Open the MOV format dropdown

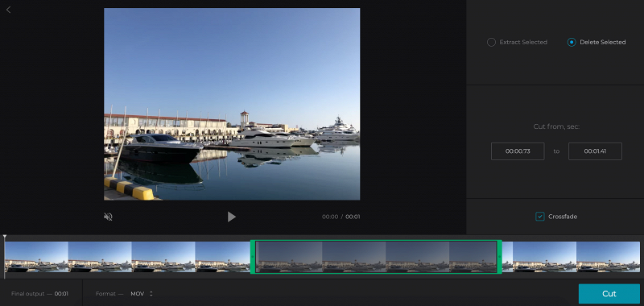pyautogui.click(x=142, y=294)
